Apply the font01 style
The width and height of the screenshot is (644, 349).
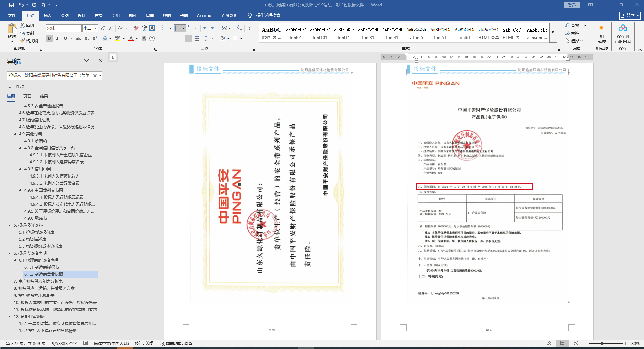pyautogui.click(x=296, y=33)
